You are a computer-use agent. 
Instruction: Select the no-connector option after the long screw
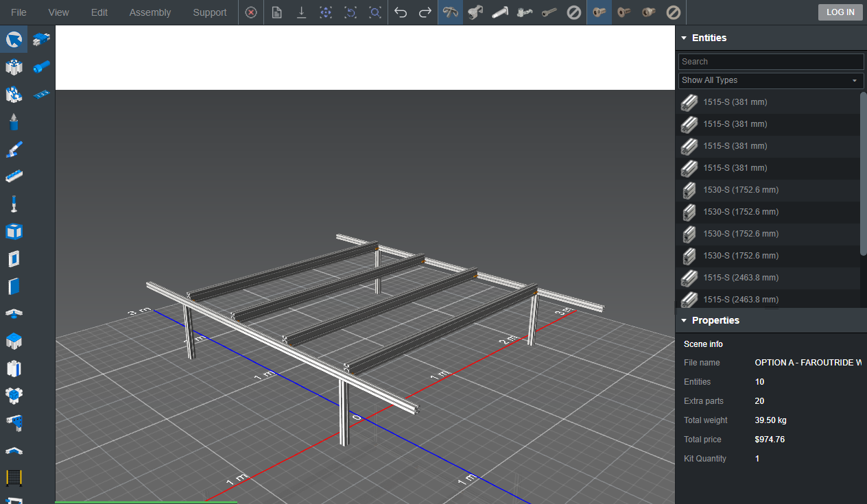[x=574, y=12]
